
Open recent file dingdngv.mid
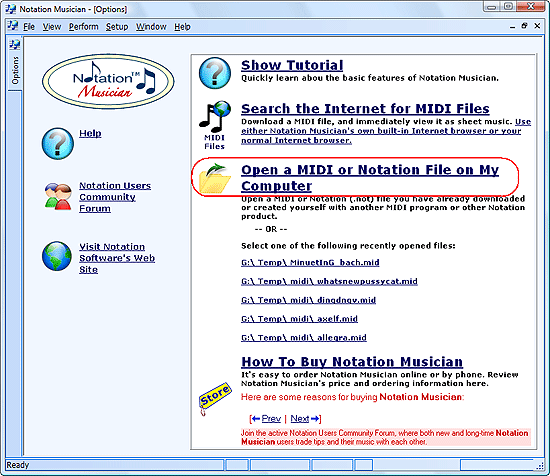click(308, 300)
